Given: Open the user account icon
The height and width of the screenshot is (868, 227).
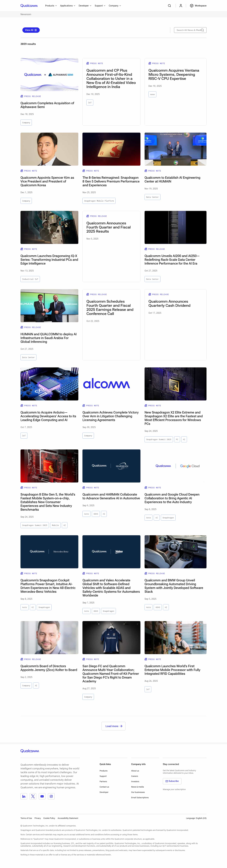Looking at the screenshot, I should coord(181,6).
